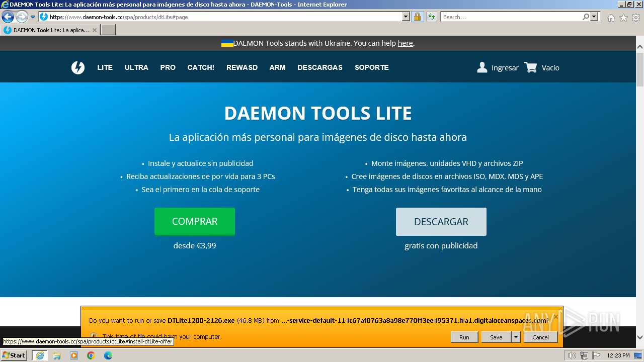644x362 pixels.
Task: Click 'Monte imágenes, unidades VHD y archivos ZIP'
Action: pyautogui.click(x=447, y=163)
